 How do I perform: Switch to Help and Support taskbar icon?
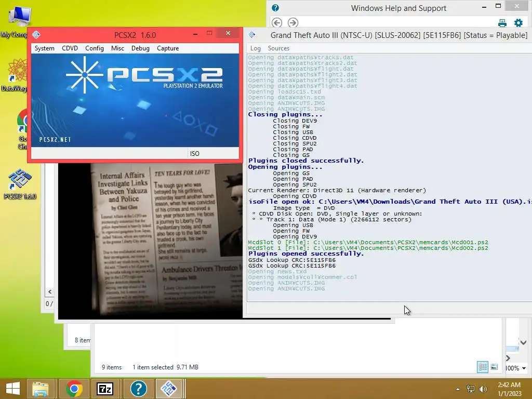click(x=138, y=389)
